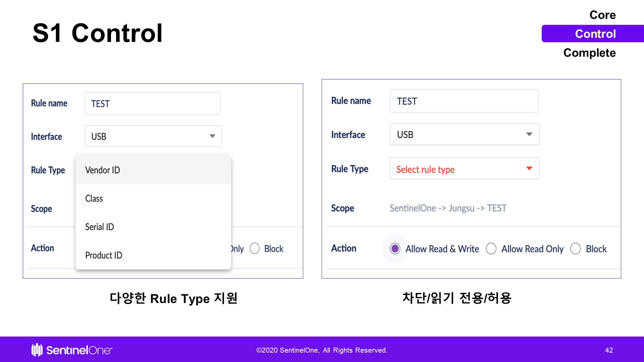Switch to the Core tab
644x362 pixels.
602,15
